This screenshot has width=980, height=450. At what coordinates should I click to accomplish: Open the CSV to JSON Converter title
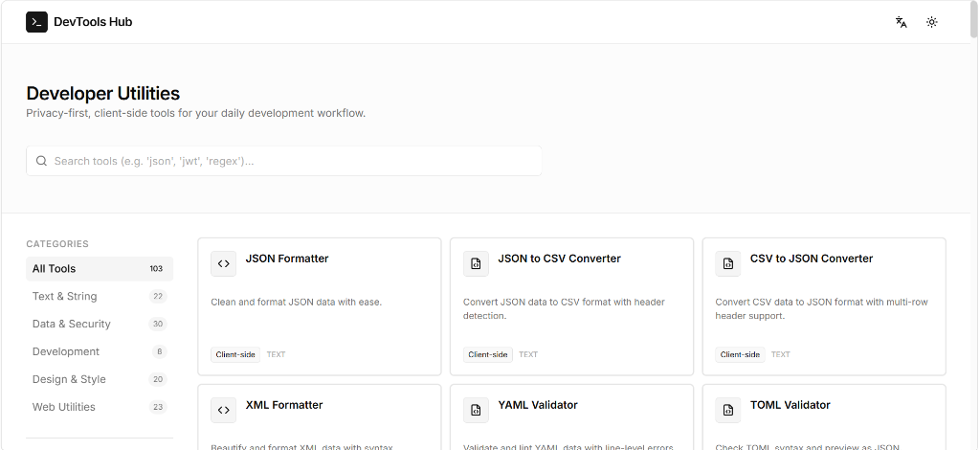click(x=812, y=259)
